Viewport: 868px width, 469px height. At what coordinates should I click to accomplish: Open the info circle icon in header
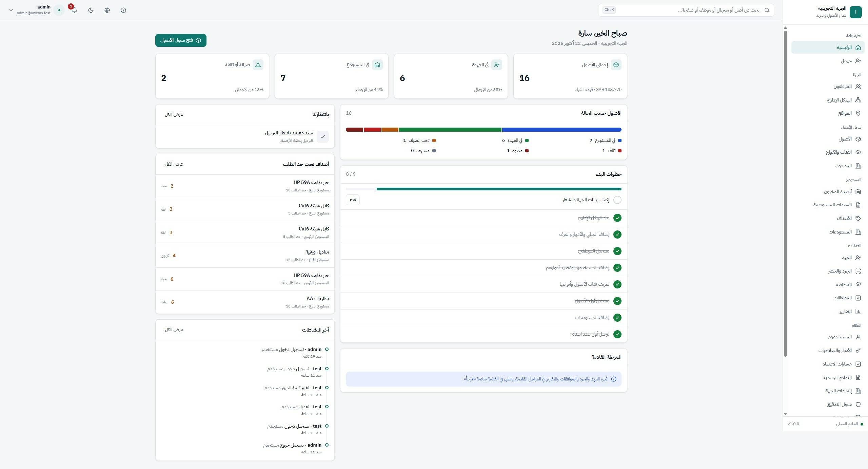tap(123, 10)
